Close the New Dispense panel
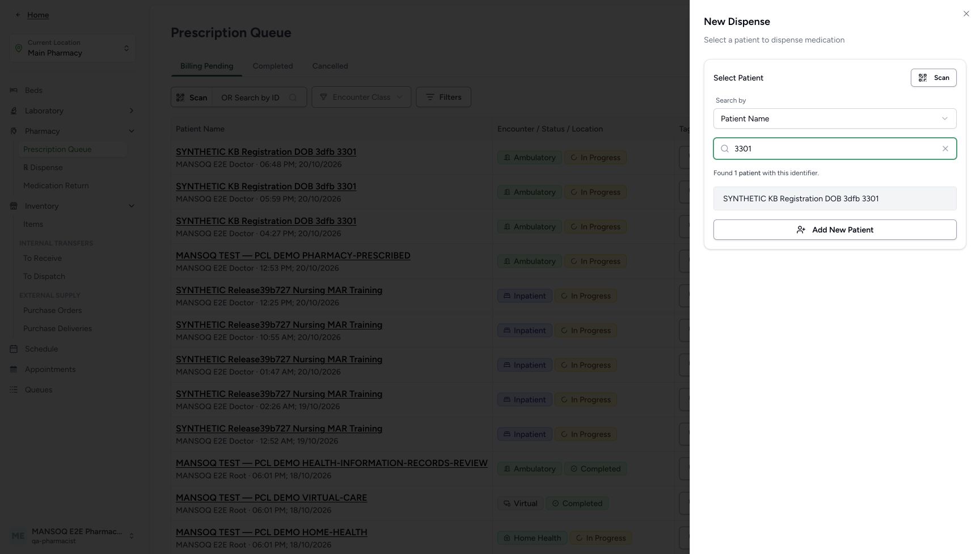 click(966, 14)
